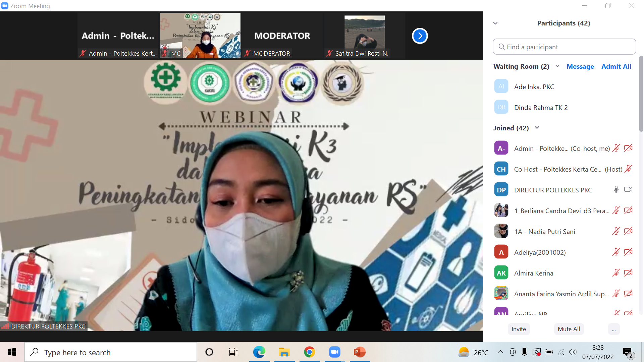Viewport: 644px width, 362px height.
Task: Toggle microphone for 1_Berliana Candra Devi
Action: tap(616, 210)
